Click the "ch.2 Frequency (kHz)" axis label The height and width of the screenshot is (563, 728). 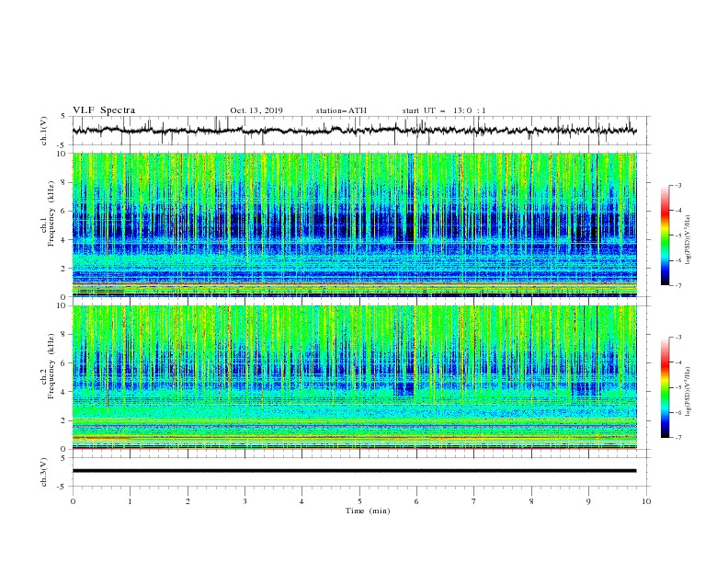coord(48,365)
